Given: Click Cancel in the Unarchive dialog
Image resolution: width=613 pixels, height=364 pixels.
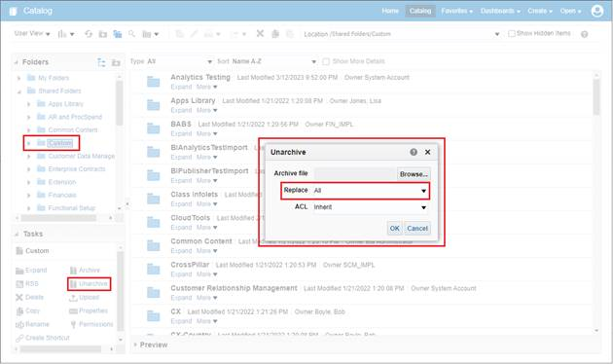Looking at the screenshot, I should coord(417,229).
